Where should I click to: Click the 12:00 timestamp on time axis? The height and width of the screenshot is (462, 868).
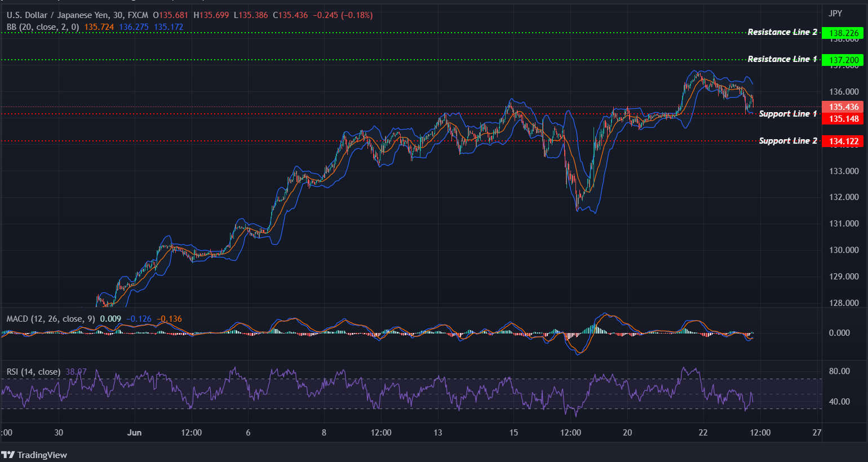[x=192, y=433]
